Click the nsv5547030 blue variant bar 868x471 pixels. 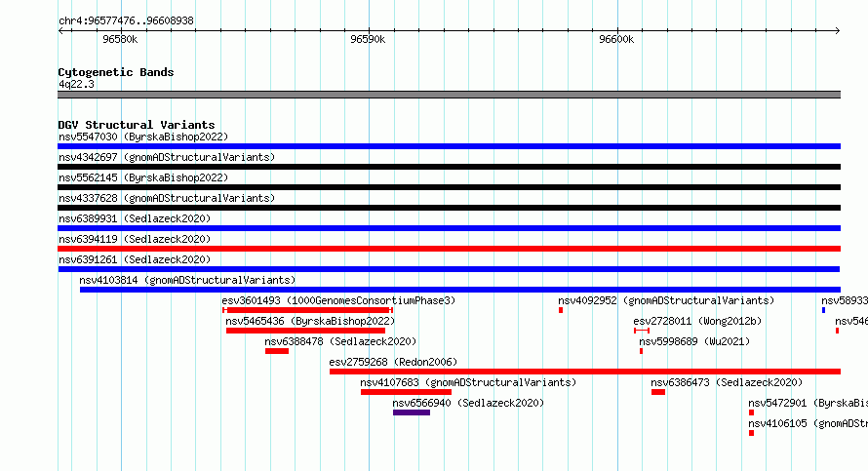click(x=449, y=146)
